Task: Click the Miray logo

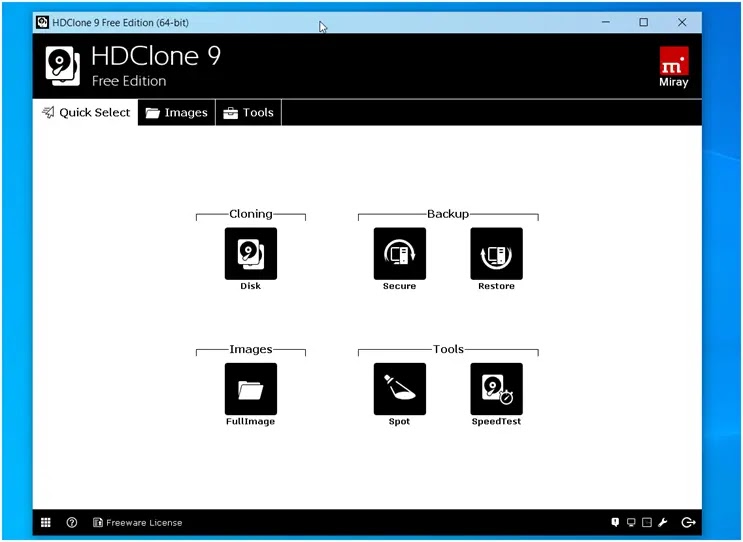Action: click(674, 66)
